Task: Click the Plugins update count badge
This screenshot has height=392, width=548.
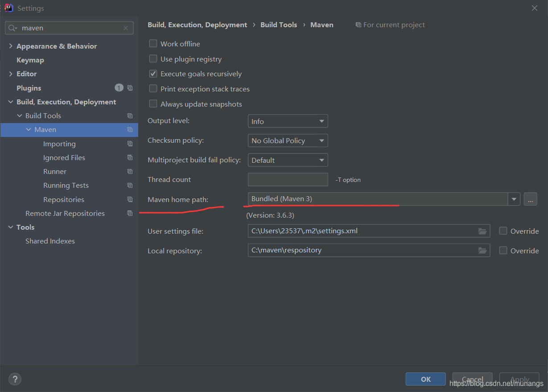Action: [x=119, y=88]
